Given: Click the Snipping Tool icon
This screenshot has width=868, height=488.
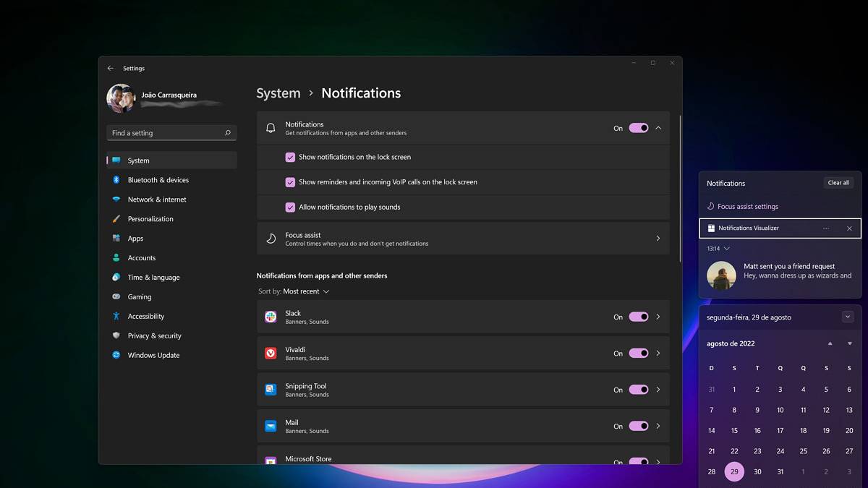Looking at the screenshot, I should (x=271, y=390).
